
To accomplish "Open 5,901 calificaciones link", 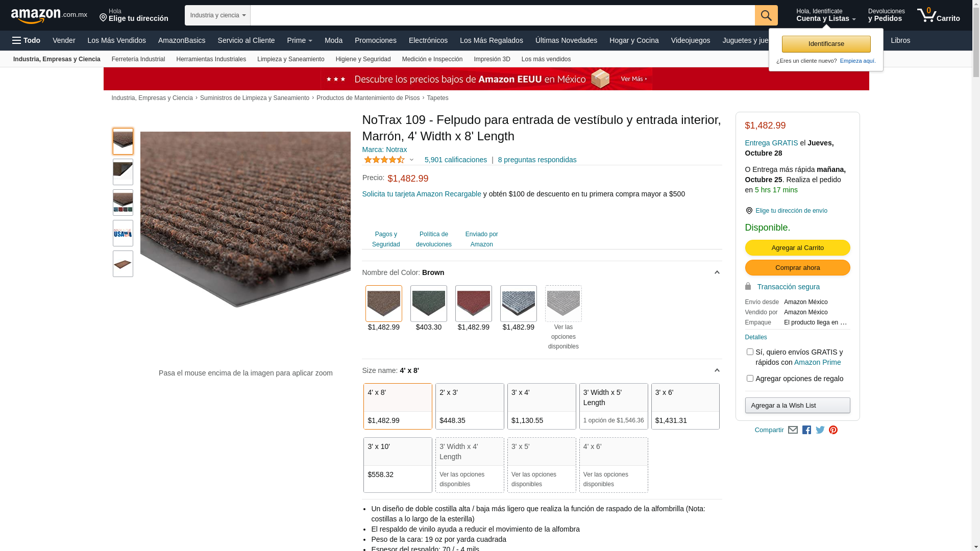I will (455, 160).
